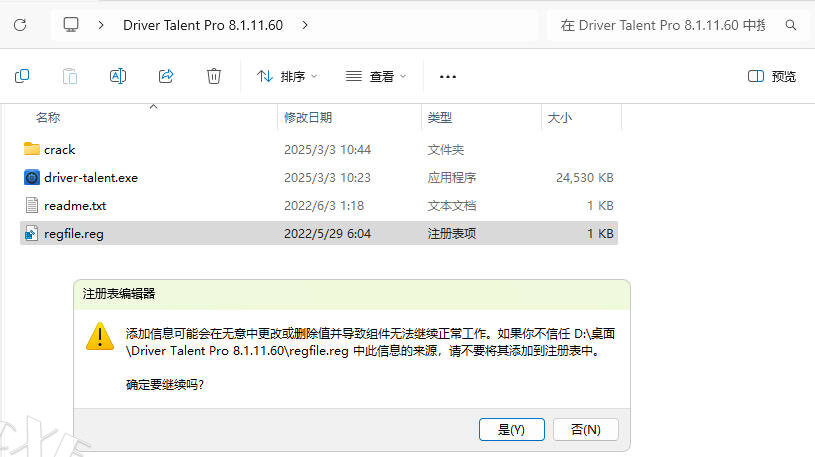Click the Copy toolbar icon
Viewport: 815px width, 457px height.
[x=22, y=76]
